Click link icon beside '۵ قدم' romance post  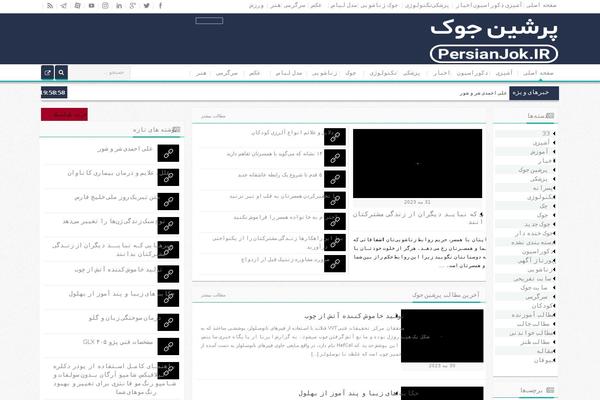(x=335, y=179)
